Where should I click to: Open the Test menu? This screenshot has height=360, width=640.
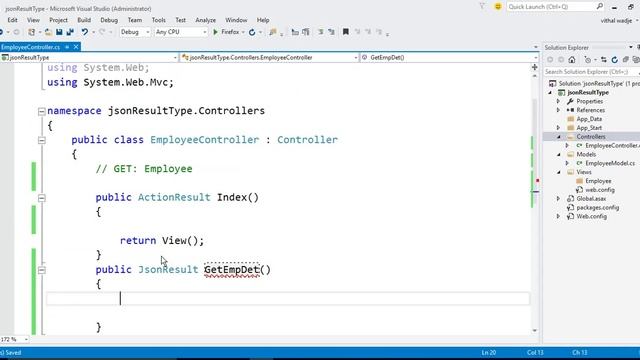pyautogui.click(x=180, y=20)
